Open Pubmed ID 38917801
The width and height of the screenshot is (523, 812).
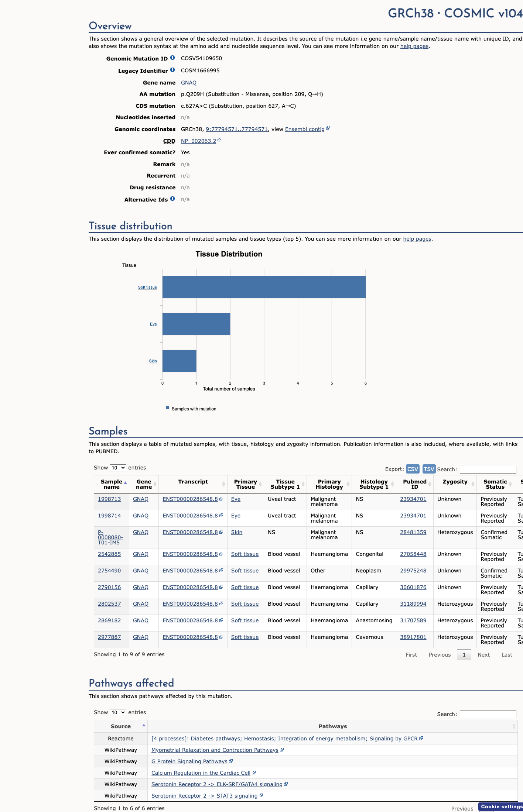(413, 637)
